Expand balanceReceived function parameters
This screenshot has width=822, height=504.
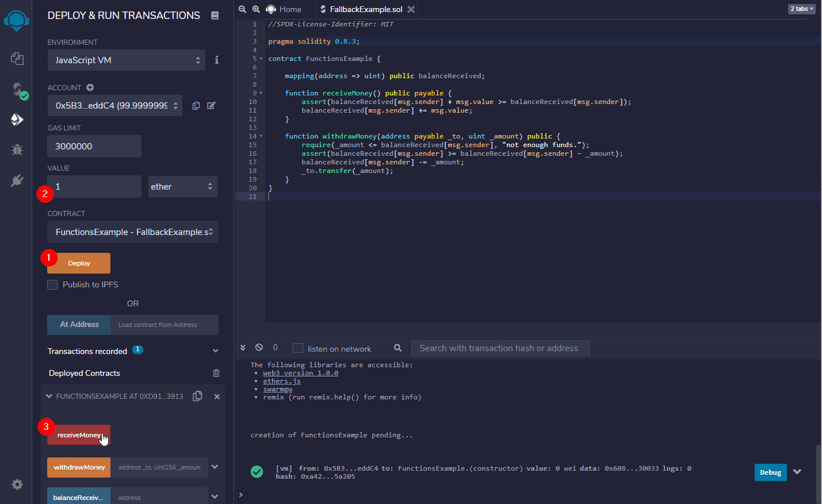[215, 497]
